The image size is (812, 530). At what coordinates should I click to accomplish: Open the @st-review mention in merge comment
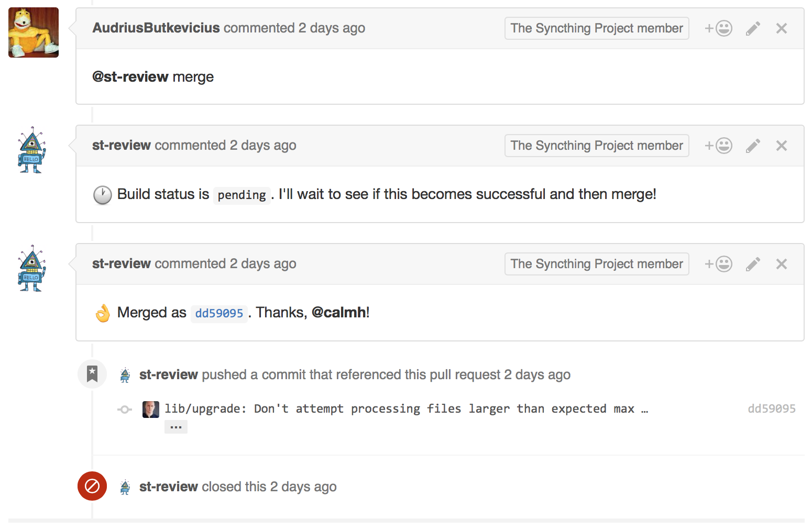coord(130,77)
